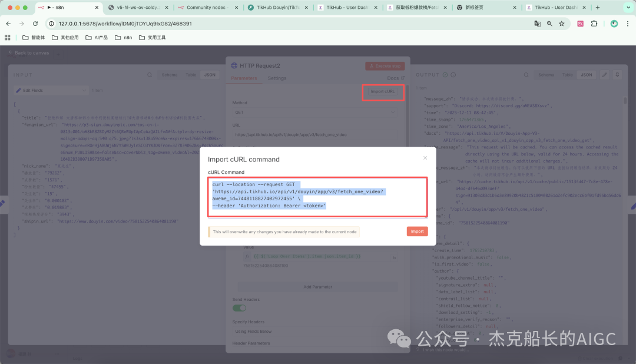The width and height of the screenshot is (636, 364).
Task: Open a new browser tab with plus
Action: click(x=598, y=7)
